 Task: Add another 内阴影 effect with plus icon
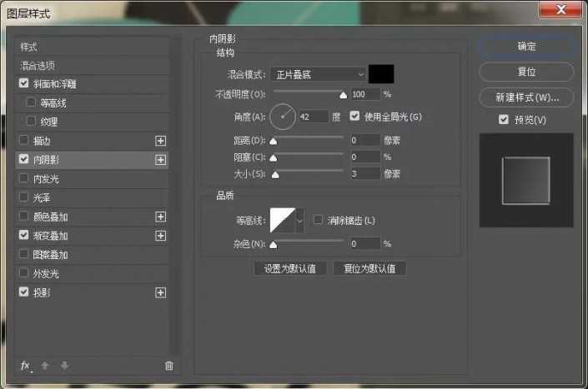161,159
